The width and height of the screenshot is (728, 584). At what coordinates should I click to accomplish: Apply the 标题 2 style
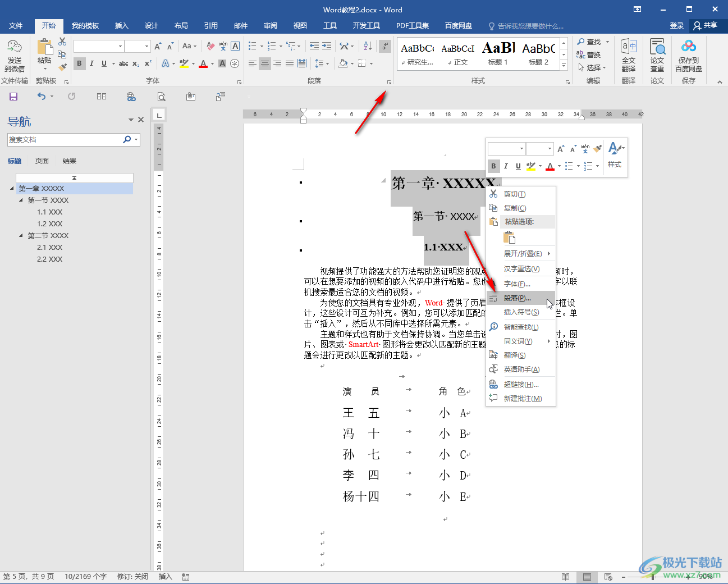tap(538, 54)
